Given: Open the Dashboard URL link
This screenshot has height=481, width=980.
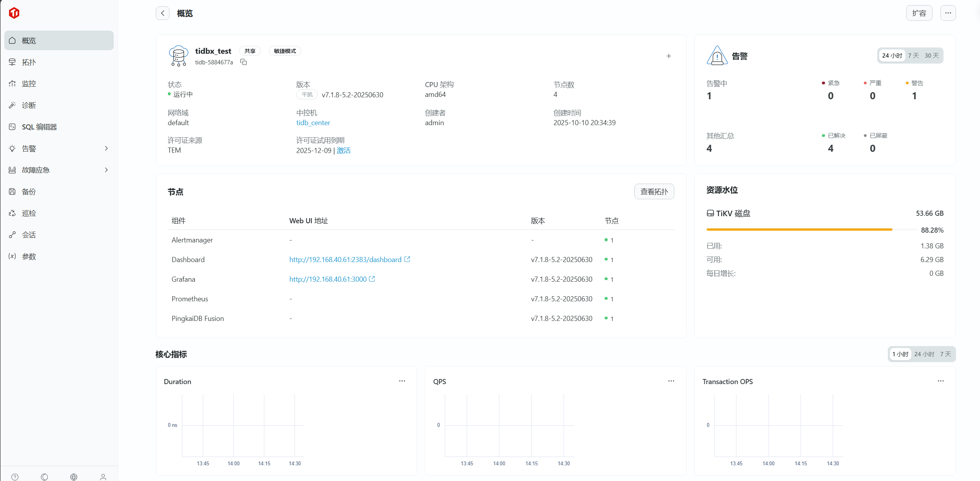Looking at the screenshot, I should 345,259.
